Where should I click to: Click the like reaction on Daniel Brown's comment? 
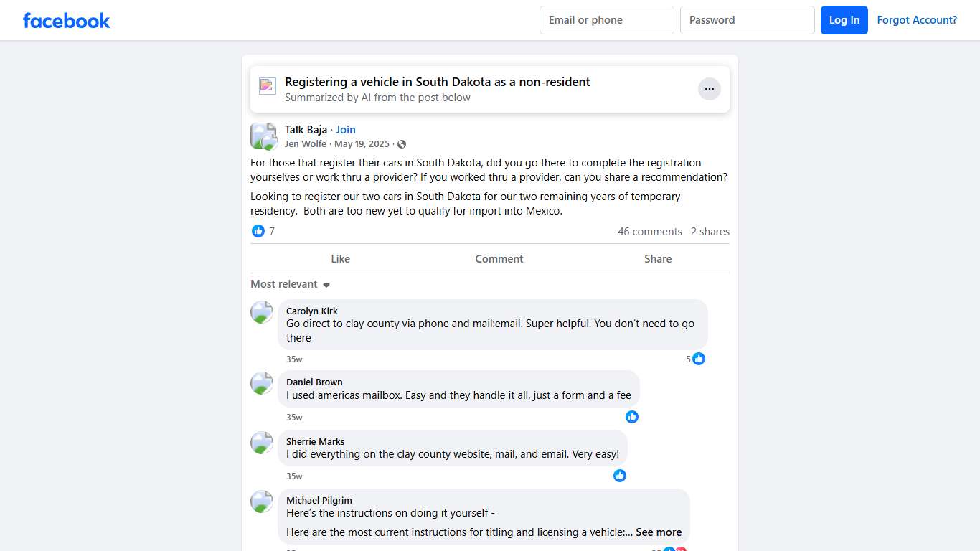coord(632,417)
